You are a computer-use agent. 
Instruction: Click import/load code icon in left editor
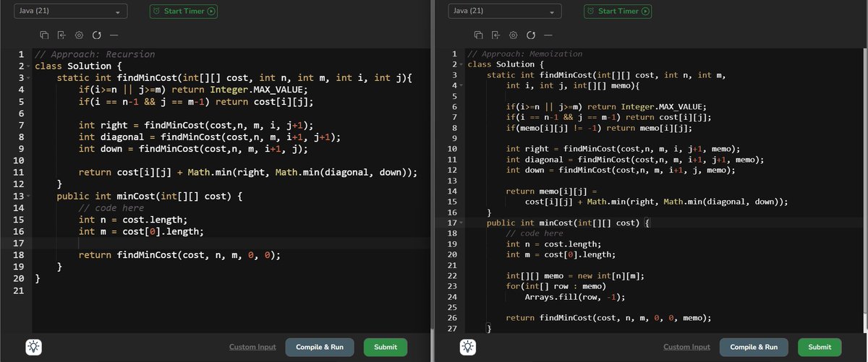point(61,35)
